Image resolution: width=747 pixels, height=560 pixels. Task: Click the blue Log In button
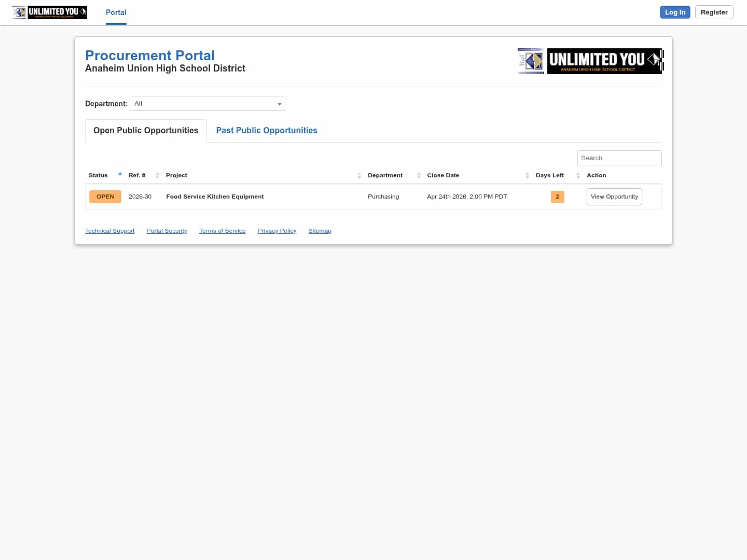[x=674, y=12]
